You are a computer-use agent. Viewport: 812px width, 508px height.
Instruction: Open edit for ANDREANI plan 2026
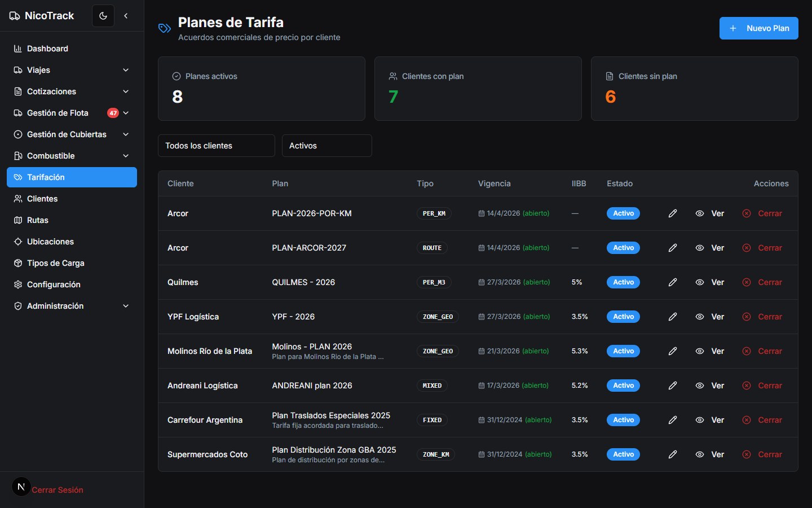(673, 386)
